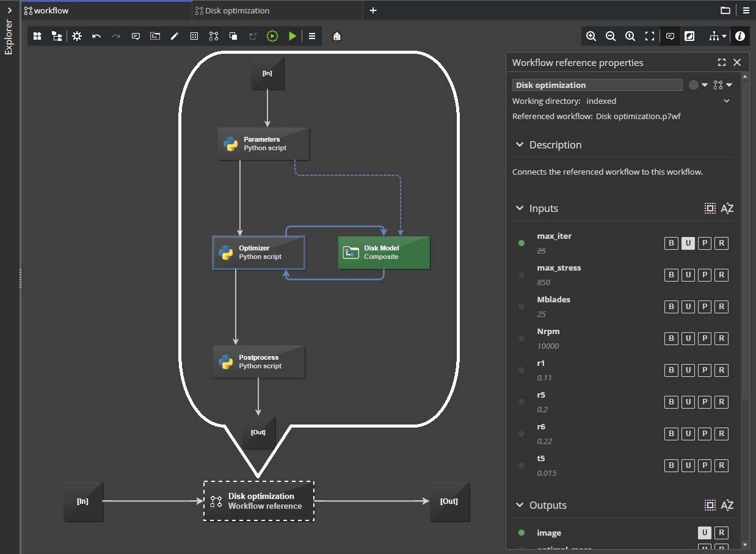Sort Inputs alphabetically with AZ button

[727, 208]
